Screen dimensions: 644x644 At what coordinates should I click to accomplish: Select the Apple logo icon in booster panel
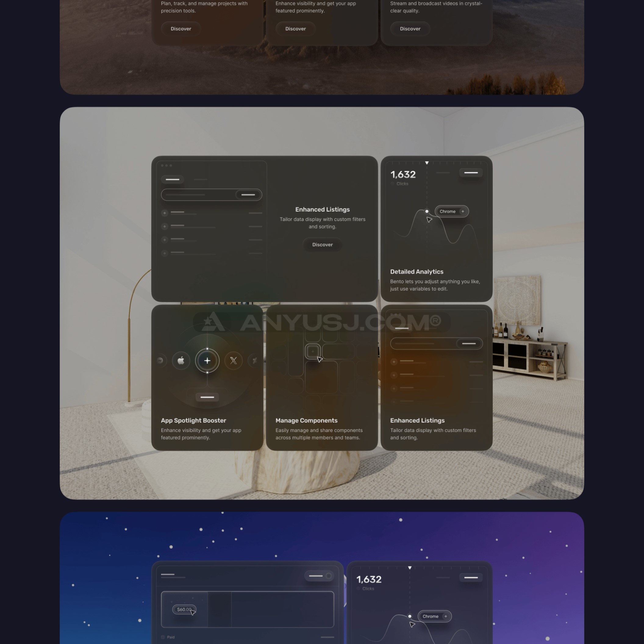(x=181, y=360)
